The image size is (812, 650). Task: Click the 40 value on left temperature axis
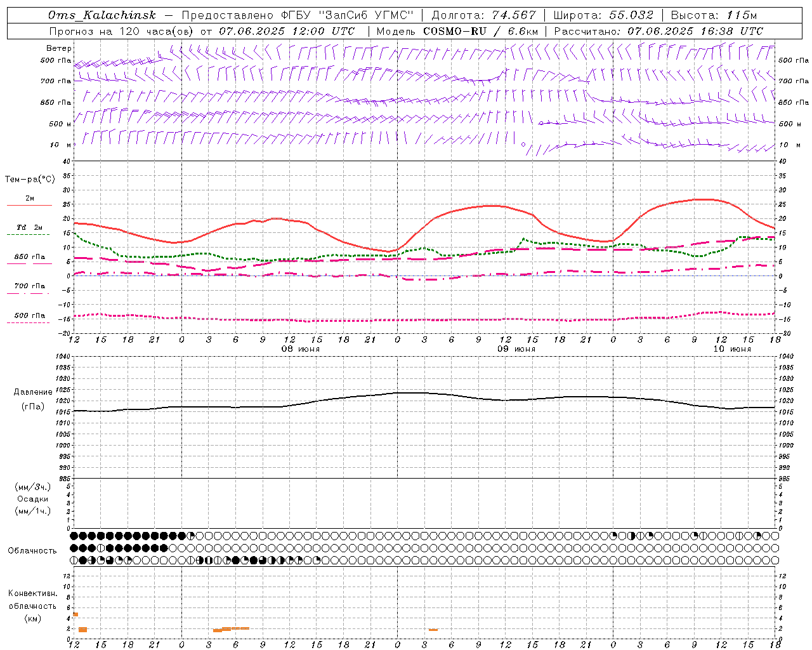[x=67, y=161]
